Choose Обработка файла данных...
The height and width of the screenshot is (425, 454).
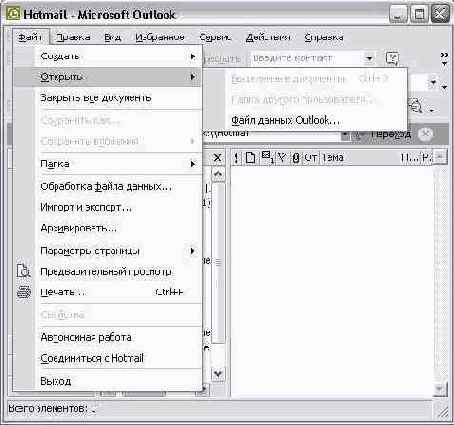[108, 186]
